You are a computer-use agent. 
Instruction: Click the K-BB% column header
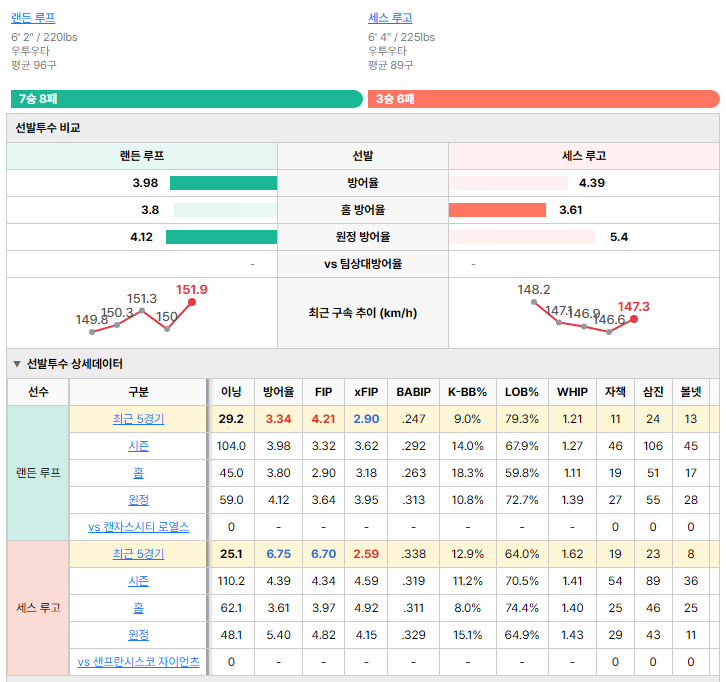click(468, 392)
